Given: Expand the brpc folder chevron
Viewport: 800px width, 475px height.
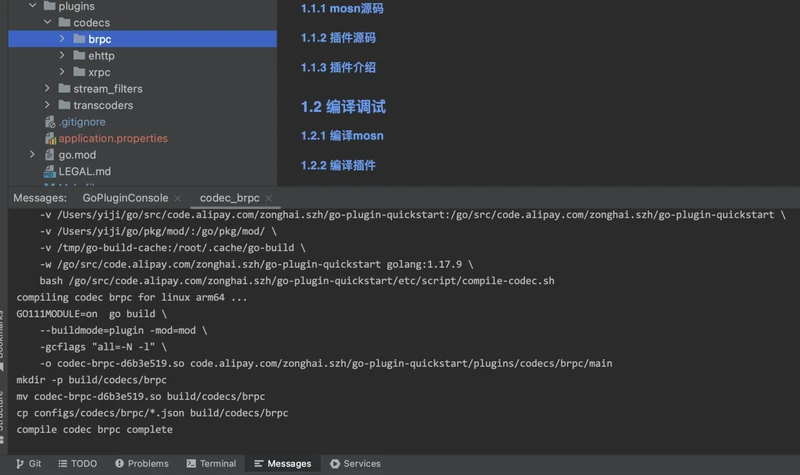Looking at the screenshot, I should tap(62, 39).
